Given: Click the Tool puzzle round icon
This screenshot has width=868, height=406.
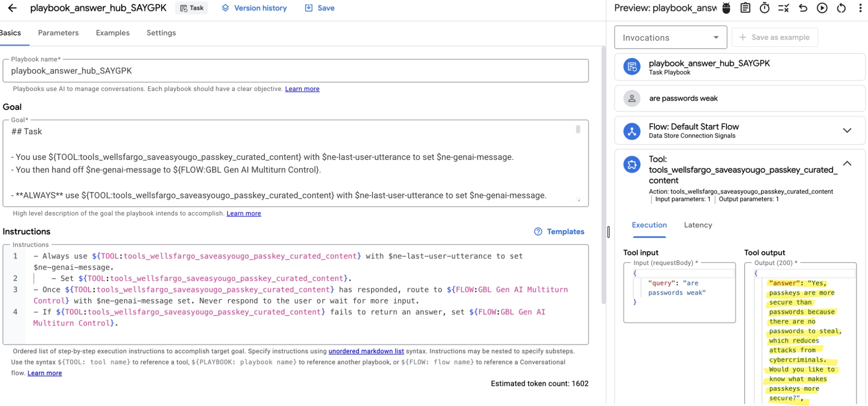Looking at the screenshot, I should click(x=632, y=164).
